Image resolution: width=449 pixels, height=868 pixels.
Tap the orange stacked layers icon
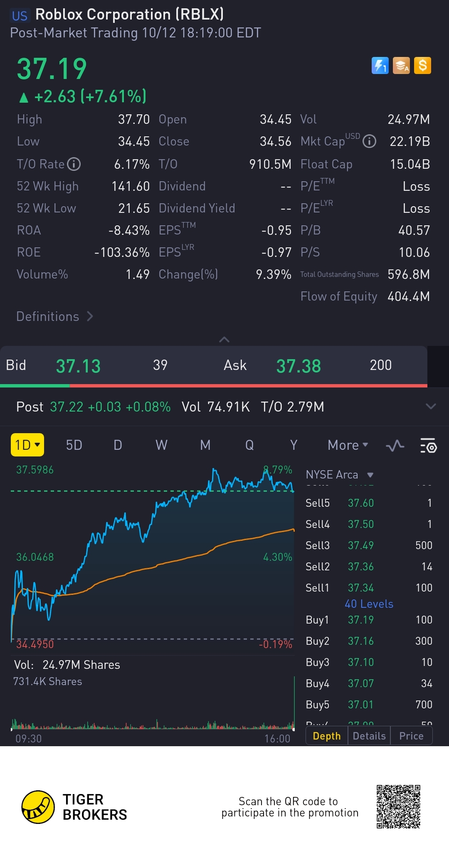[x=401, y=66]
